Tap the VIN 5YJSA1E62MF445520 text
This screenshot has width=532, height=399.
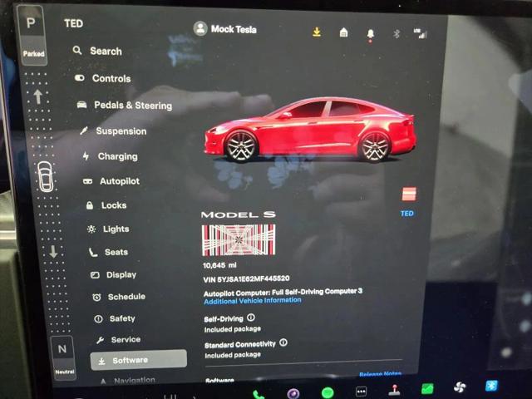pos(246,279)
